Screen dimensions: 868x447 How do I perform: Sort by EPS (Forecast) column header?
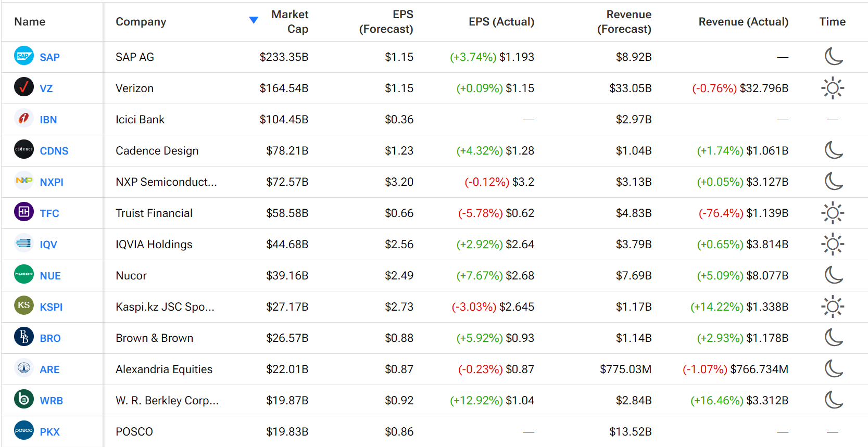tap(386, 22)
